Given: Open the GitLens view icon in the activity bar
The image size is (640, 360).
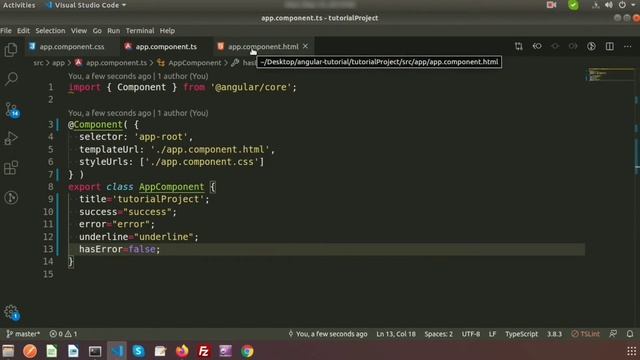Looking at the screenshot, I should point(11,198).
